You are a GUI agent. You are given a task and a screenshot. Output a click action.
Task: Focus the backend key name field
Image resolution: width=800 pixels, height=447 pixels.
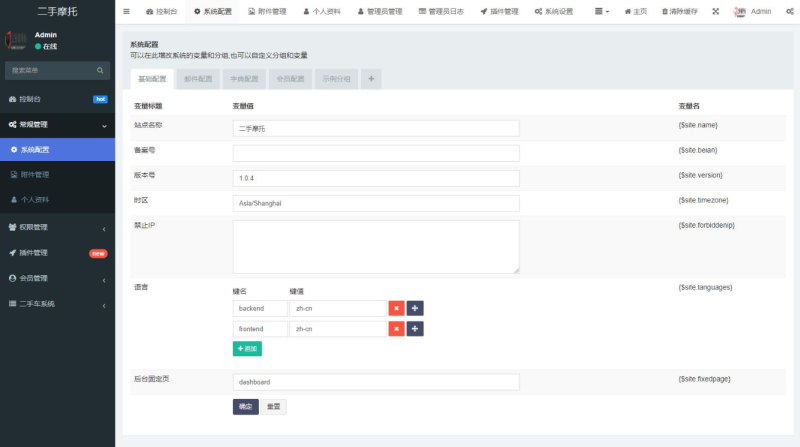[260, 308]
